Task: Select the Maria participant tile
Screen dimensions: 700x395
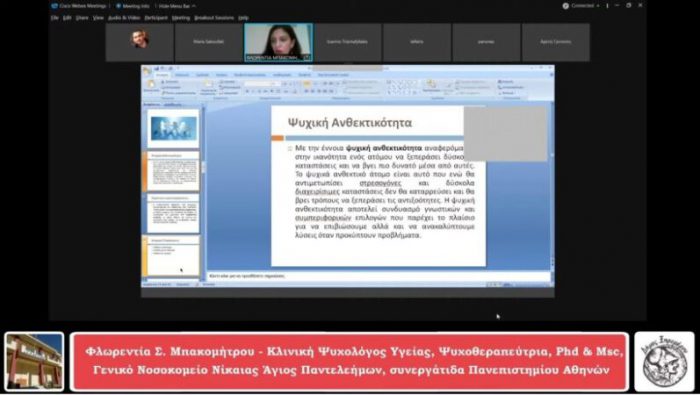Action: coord(208,42)
